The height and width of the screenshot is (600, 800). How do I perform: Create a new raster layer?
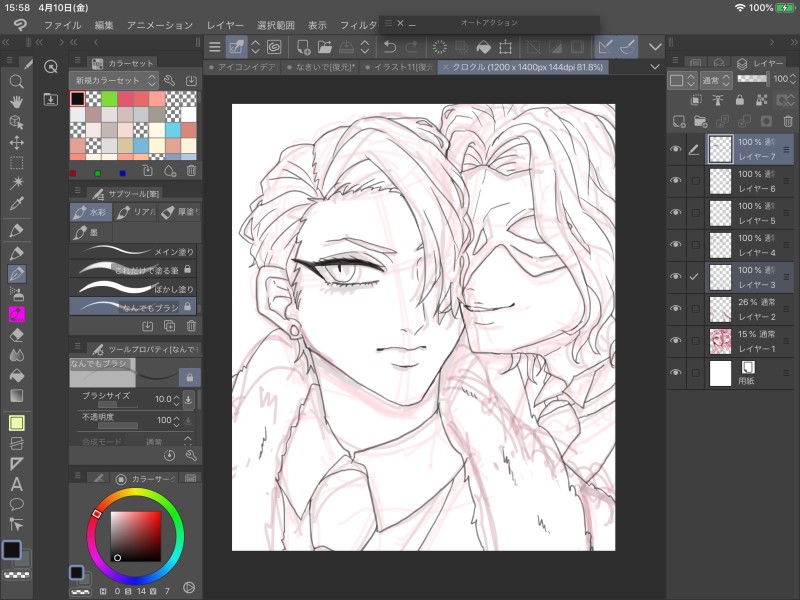679,121
